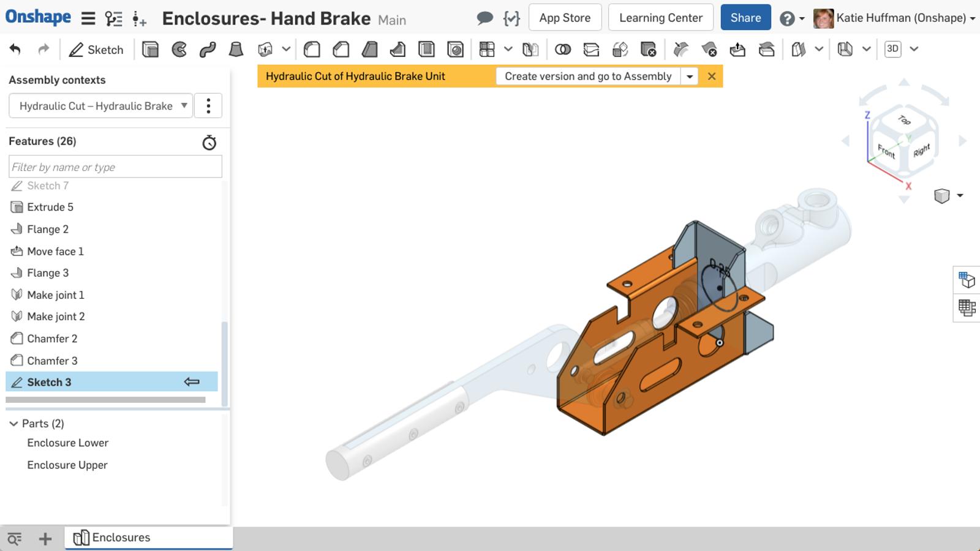Screen dimensions: 980x551
Task: Open the main hamburger menu
Action: tap(88, 18)
